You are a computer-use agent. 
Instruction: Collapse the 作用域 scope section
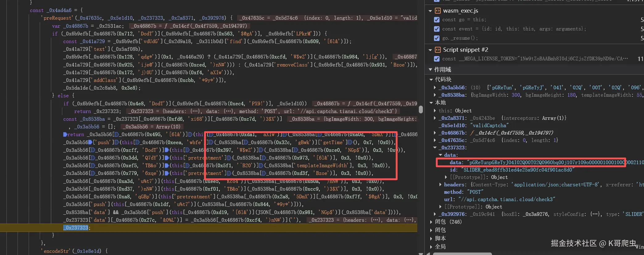[430, 70]
